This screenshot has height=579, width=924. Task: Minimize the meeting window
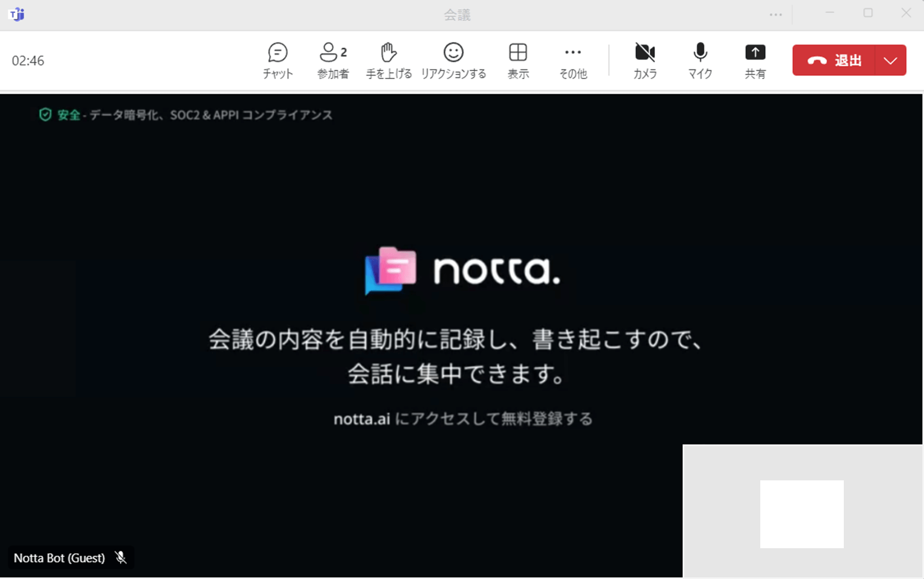point(830,13)
